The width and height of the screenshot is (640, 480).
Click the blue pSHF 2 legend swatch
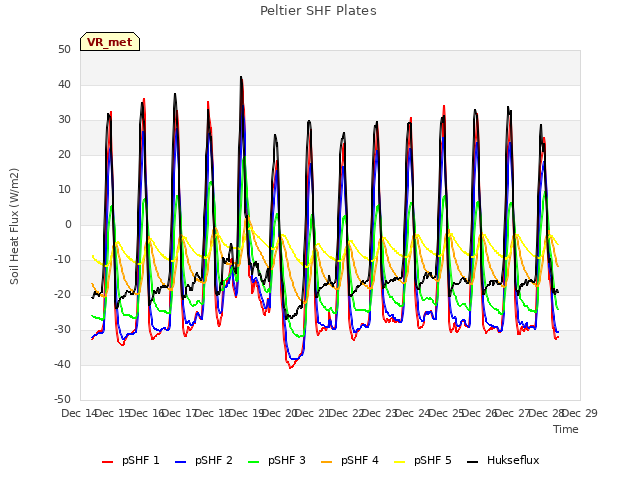pyautogui.click(x=180, y=462)
